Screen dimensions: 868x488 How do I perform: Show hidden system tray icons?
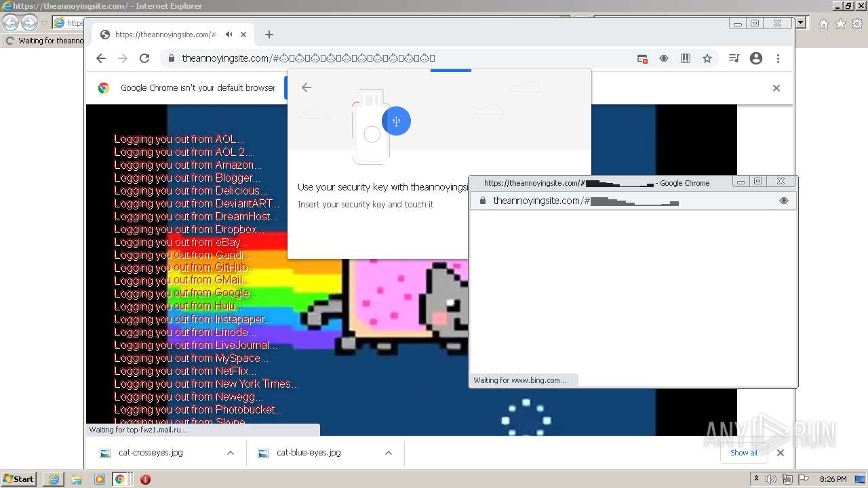point(757,479)
